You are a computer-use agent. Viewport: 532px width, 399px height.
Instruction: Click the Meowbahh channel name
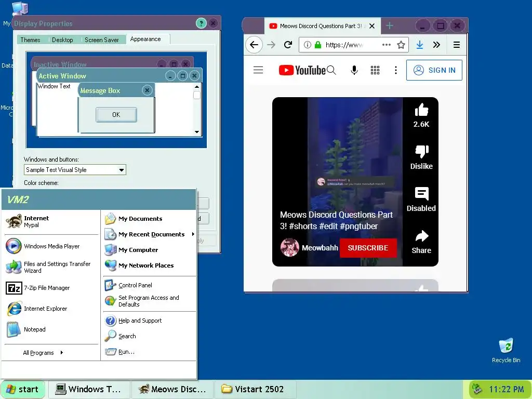click(320, 248)
